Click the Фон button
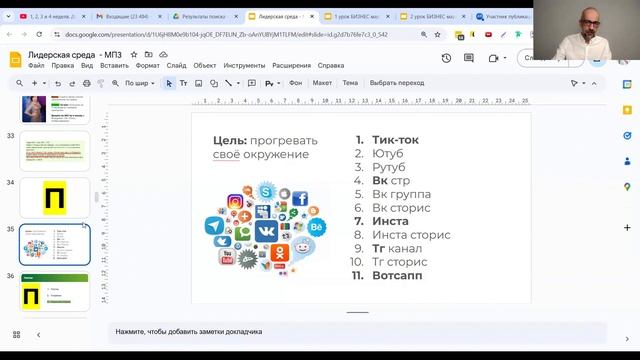Screen dimensions: 640x360 click(x=296, y=83)
